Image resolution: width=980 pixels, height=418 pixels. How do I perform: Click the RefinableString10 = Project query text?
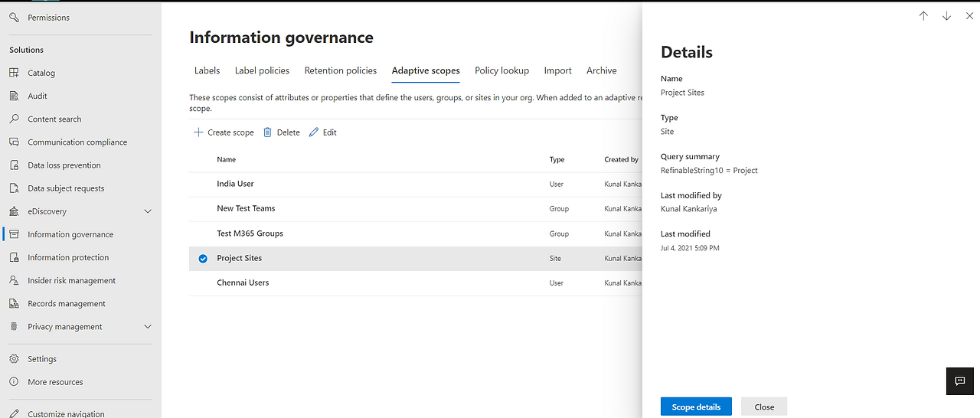[709, 170]
